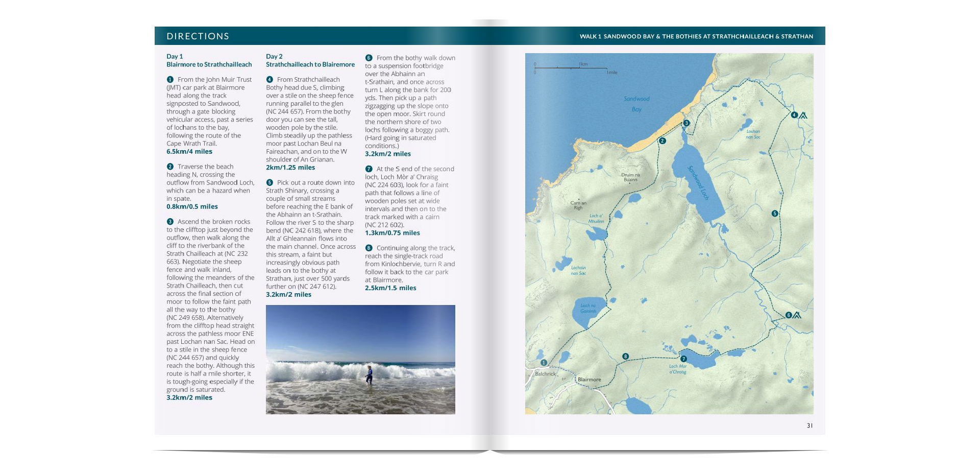Click the bothy hut symbol beside map waypoint 6
The image size is (980, 470).
pos(797,315)
